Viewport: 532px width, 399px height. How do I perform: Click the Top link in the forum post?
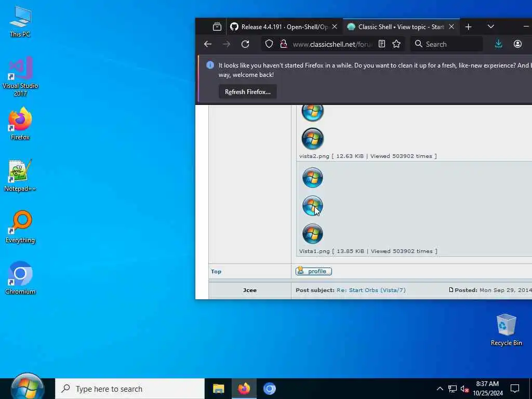click(x=216, y=271)
